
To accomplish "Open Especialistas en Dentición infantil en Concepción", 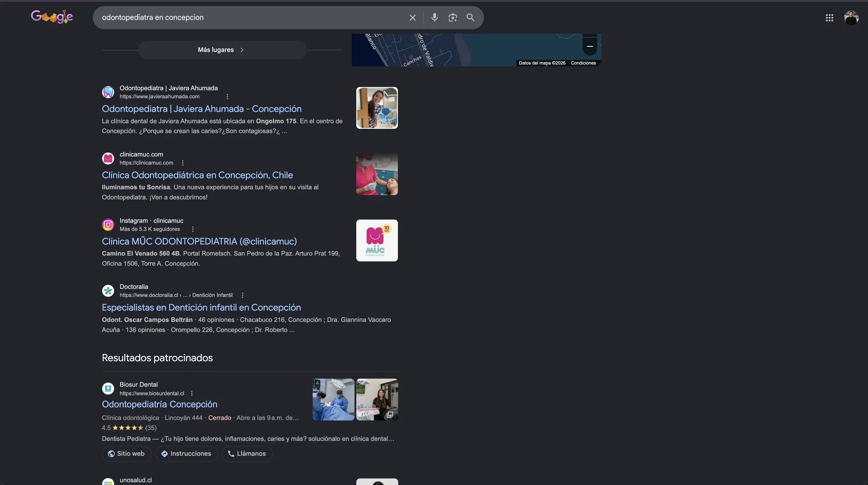I will tap(201, 308).
